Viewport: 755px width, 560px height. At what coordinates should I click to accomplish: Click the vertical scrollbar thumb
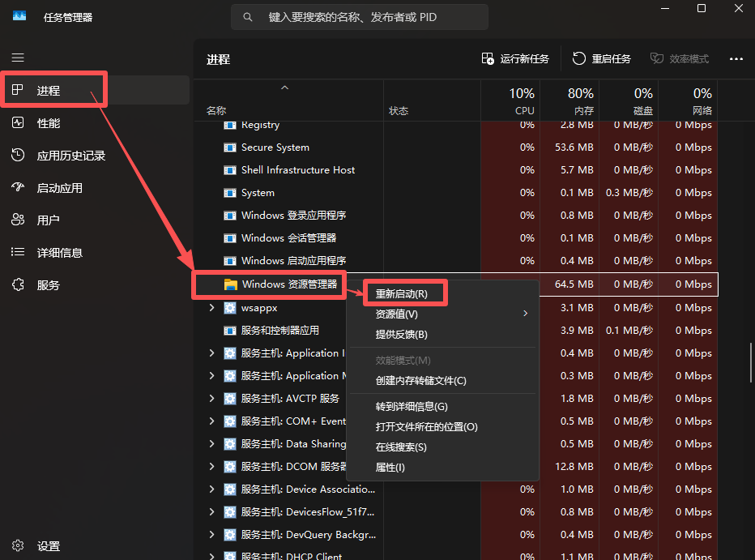(750, 365)
